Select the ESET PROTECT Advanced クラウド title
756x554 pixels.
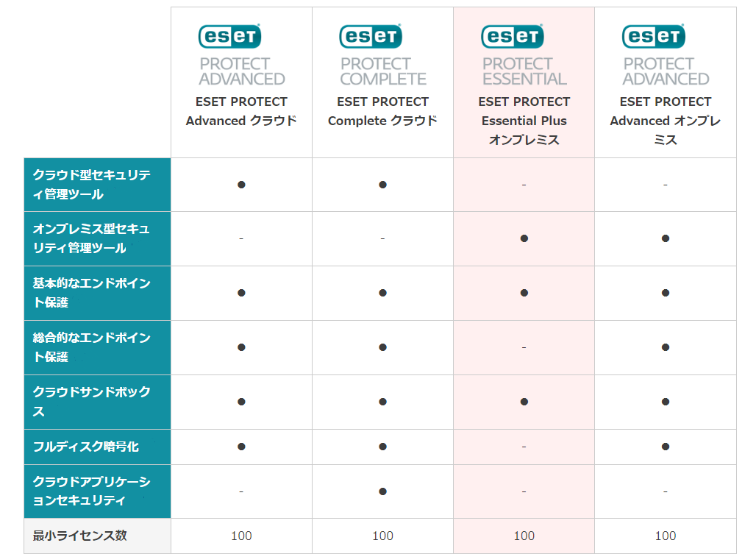[x=241, y=111]
